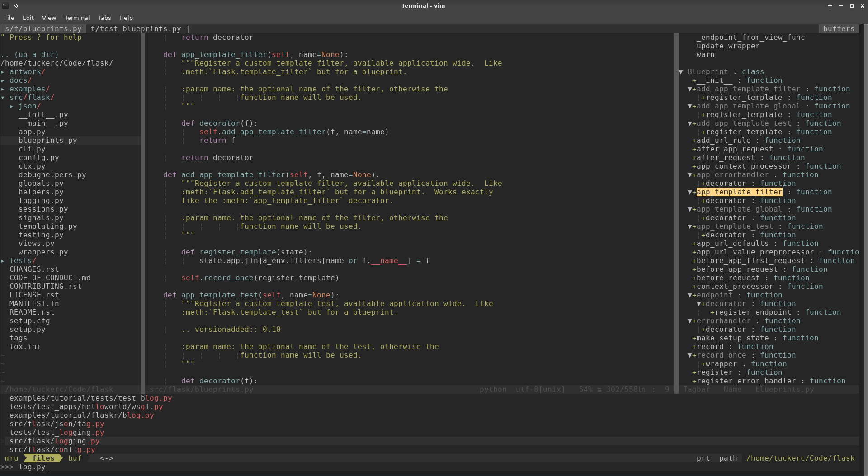Screen dimensions: 868x476
Task: Collapse errorhandler fold in Tagbar
Action: coord(690,321)
